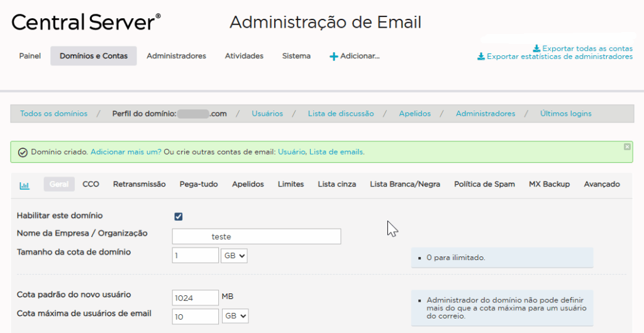Click the download icon for Exportar todas as contas
The width and height of the screenshot is (644, 333).
[x=536, y=48]
